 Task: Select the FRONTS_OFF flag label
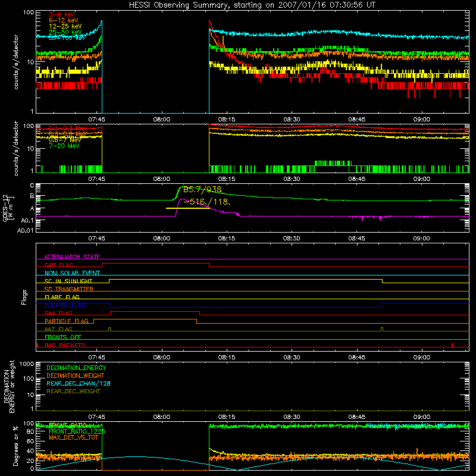[x=63, y=337]
